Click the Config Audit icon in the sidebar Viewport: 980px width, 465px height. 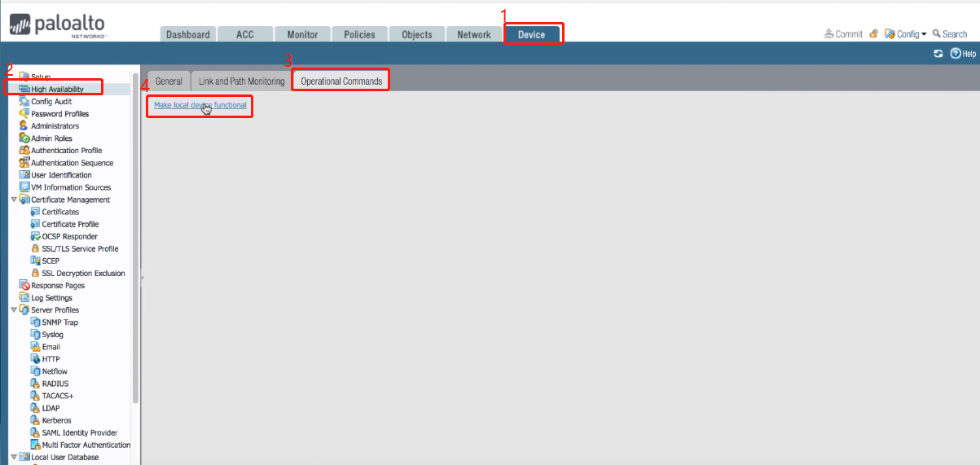pos(24,102)
